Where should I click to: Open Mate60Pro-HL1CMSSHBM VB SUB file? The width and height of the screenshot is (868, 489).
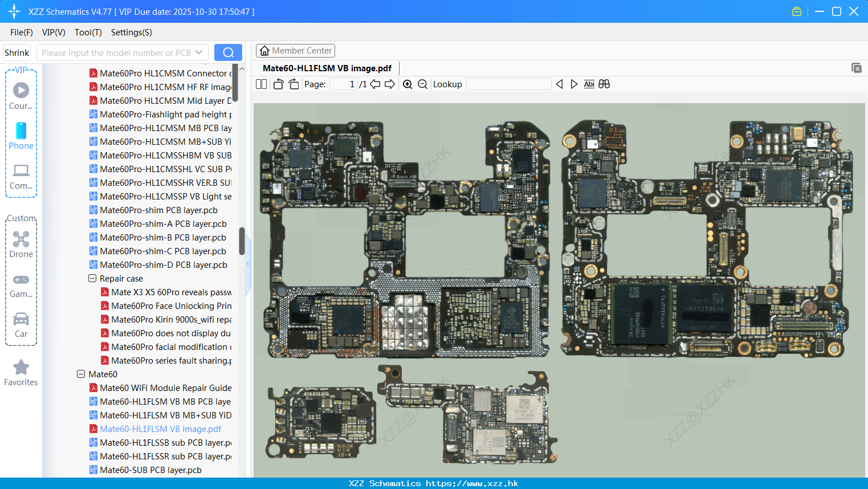(160, 155)
